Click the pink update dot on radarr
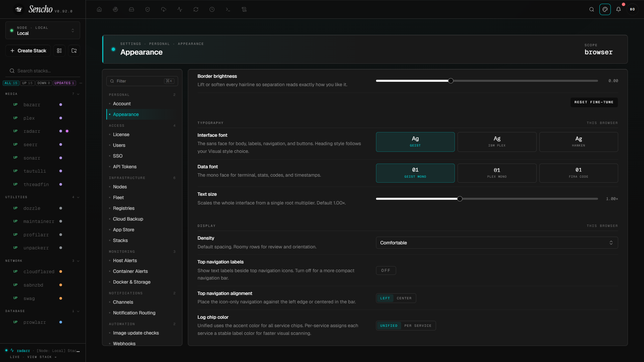The width and height of the screenshot is (644, 362). point(67,131)
